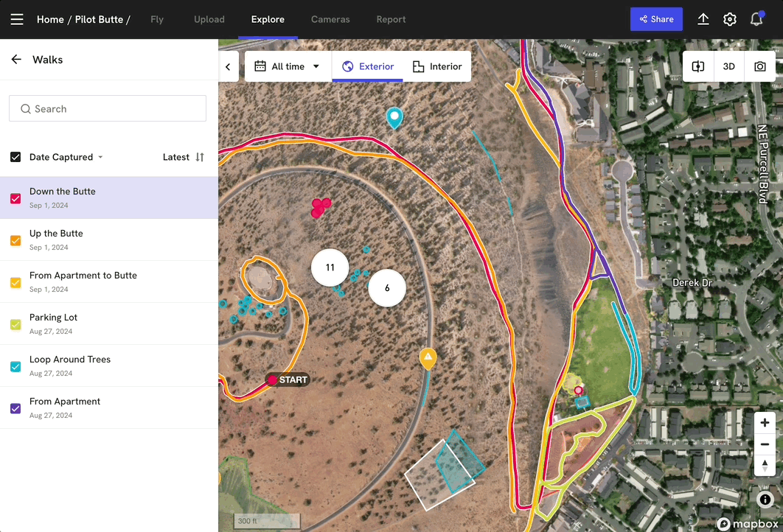Screen dimensions: 783x532
Task: Take a map snapshot with camera icon
Action: (759, 66)
